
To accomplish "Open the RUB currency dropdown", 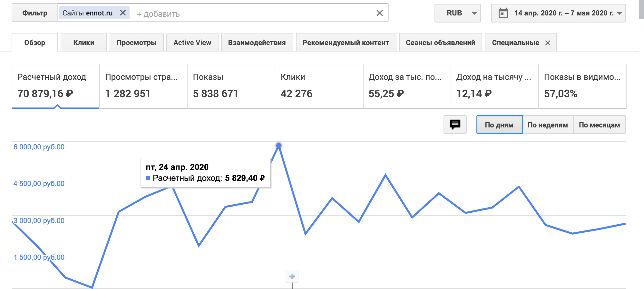I will tap(457, 13).
